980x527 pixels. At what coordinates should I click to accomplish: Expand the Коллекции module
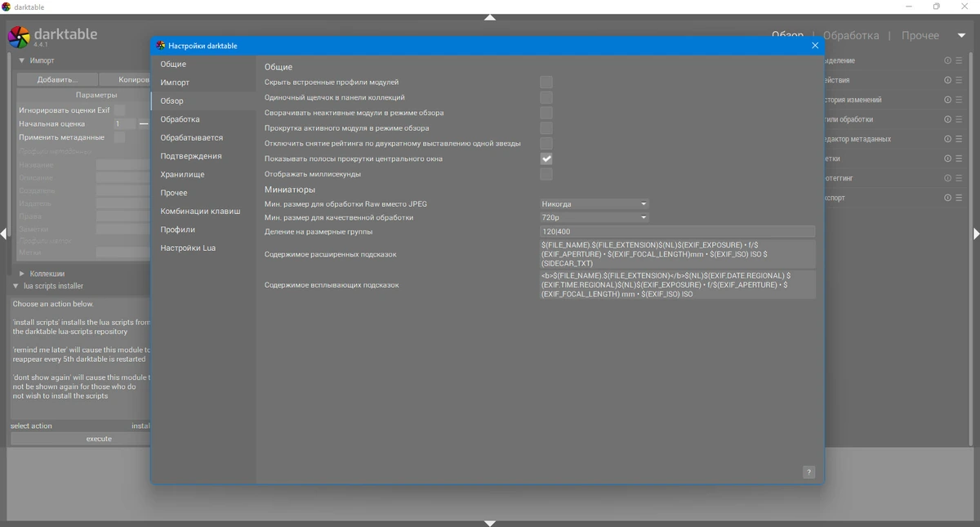[x=47, y=274]
